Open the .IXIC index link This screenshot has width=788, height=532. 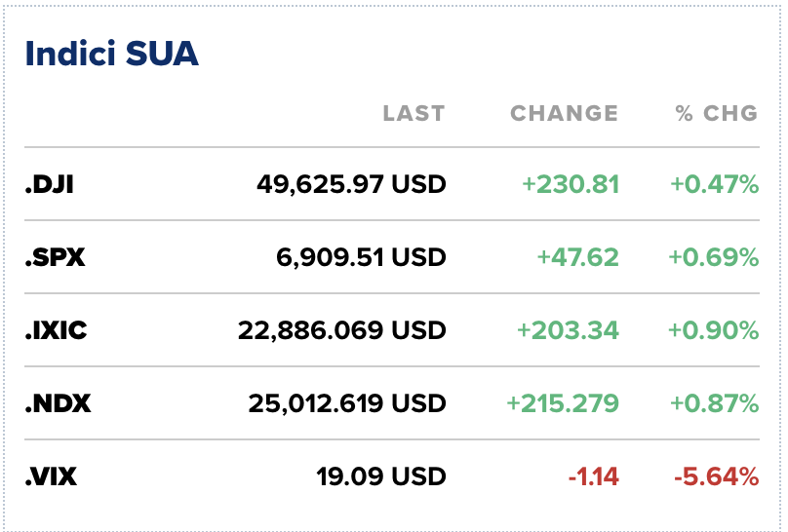pyautogui.click(x=56, y=330)
